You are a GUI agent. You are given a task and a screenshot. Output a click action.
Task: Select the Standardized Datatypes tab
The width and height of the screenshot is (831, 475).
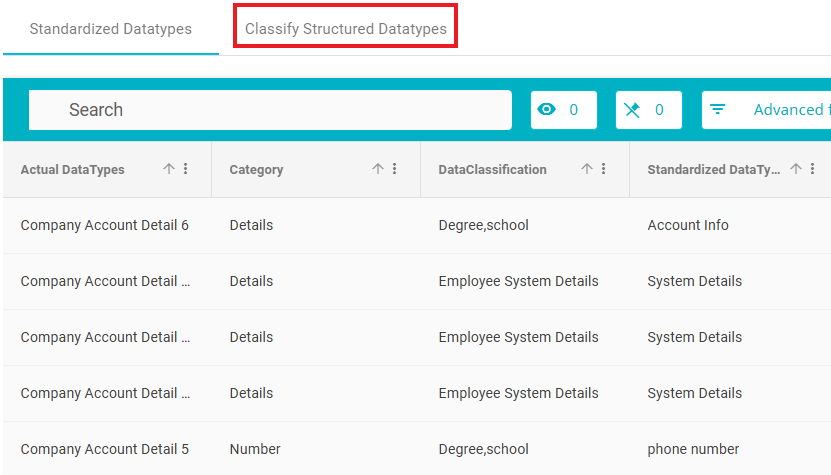pyautogui.click(x=111, y=29)
